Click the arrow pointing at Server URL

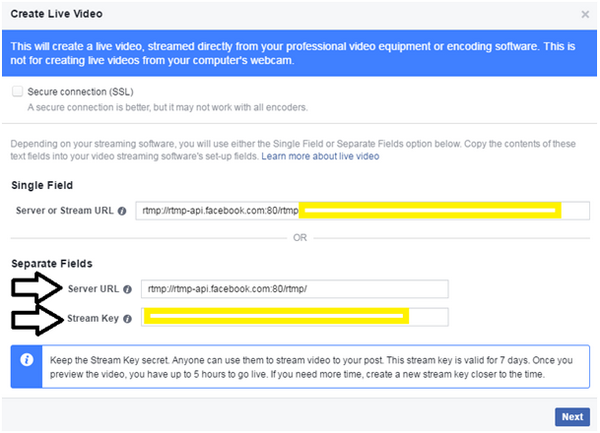click(x=36, y=289)
